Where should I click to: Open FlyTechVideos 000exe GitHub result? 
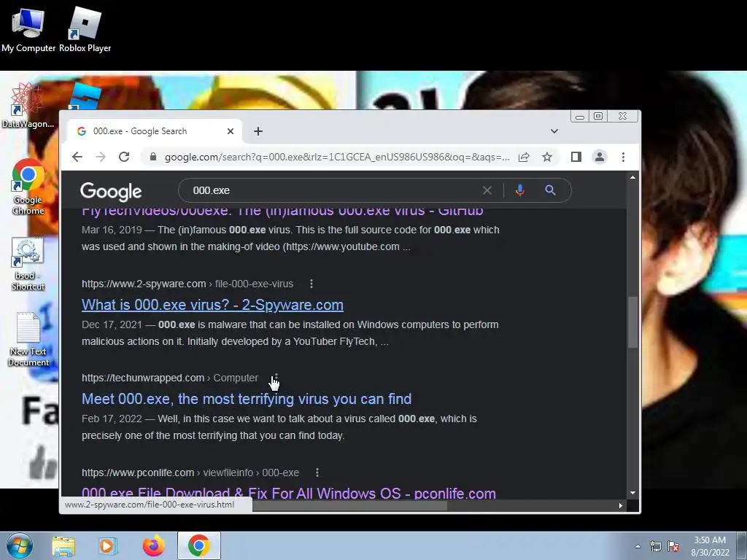(282, 211)
